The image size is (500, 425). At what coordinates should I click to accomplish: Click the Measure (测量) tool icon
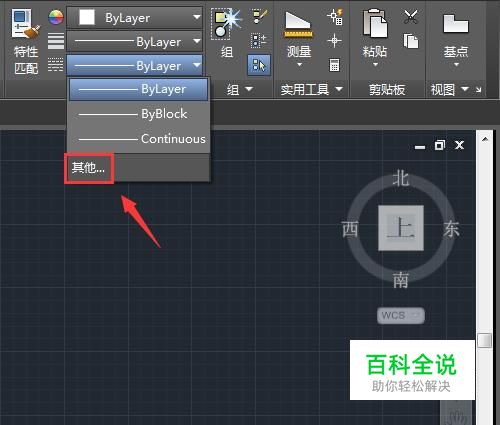(x=298, y=25)
